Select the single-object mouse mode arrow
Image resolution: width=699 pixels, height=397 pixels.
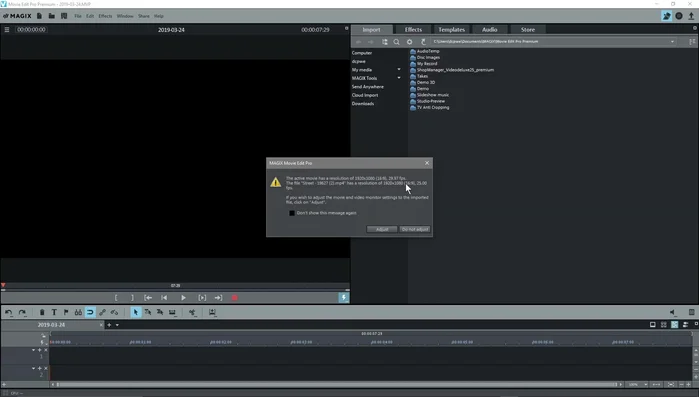point(136,312)
